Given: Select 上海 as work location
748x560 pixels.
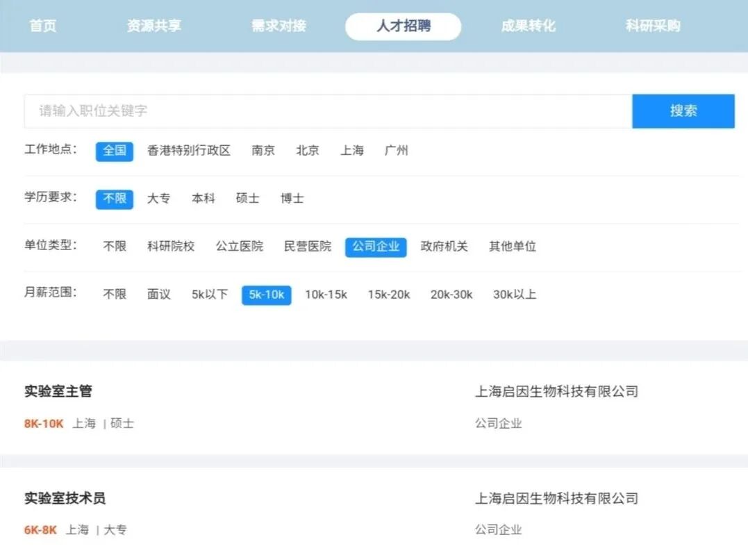Looking at the screenshot, I should click(352, 150).
